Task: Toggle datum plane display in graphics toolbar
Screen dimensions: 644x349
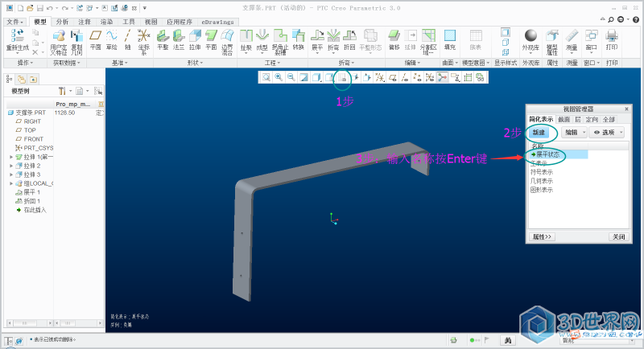Action: [x=393, y=77]
